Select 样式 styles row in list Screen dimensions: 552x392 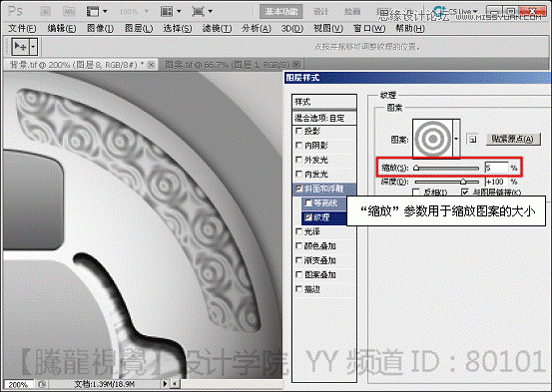pyautogui.click(x=324, y=102)
